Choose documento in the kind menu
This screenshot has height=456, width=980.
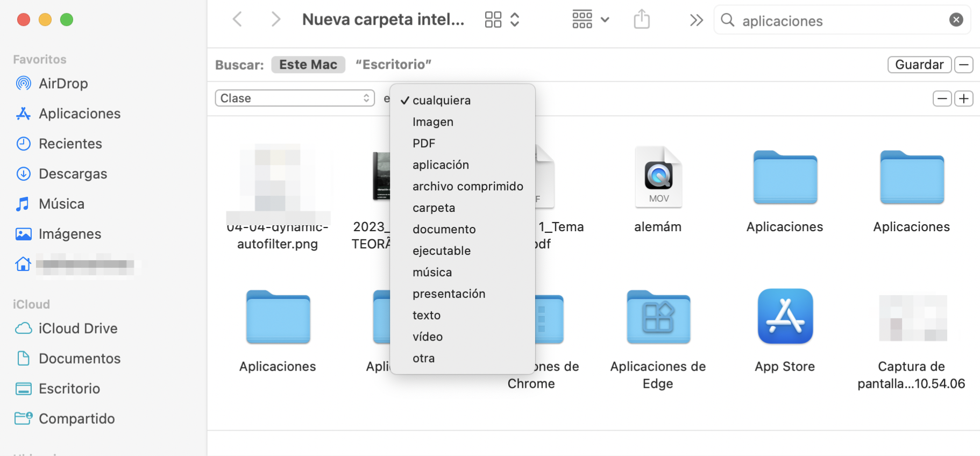(463, 230)
